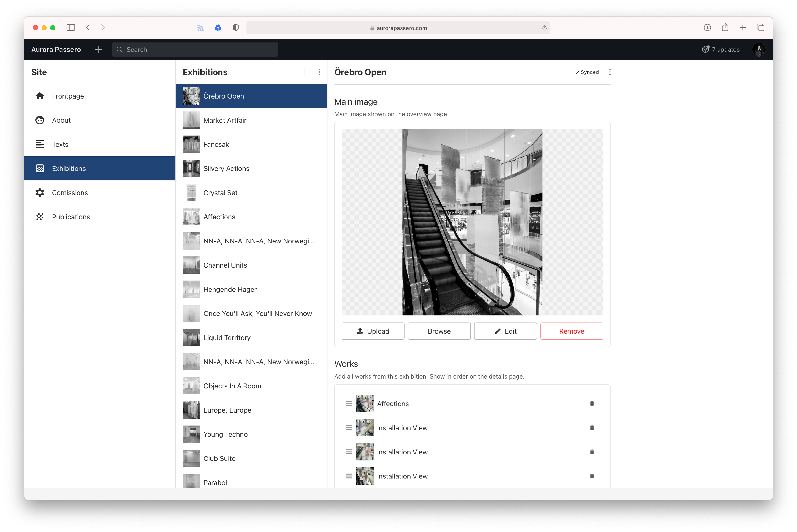The image size is (797, 532).
Task: Open the user avatar menu
Action: (x=759, y=50)
